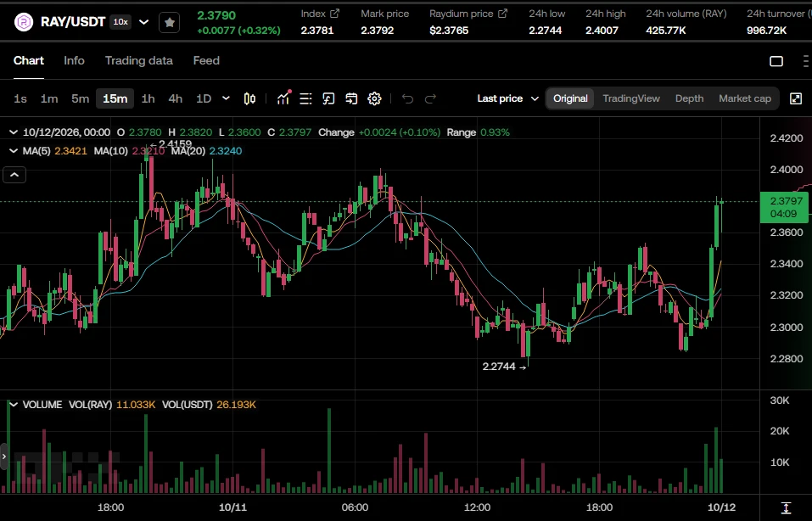Switch to the 5m timeframe

[81, 98]
